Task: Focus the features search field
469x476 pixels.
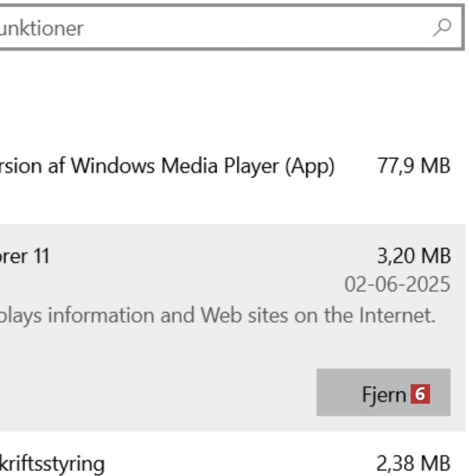Action: point(222,28)
